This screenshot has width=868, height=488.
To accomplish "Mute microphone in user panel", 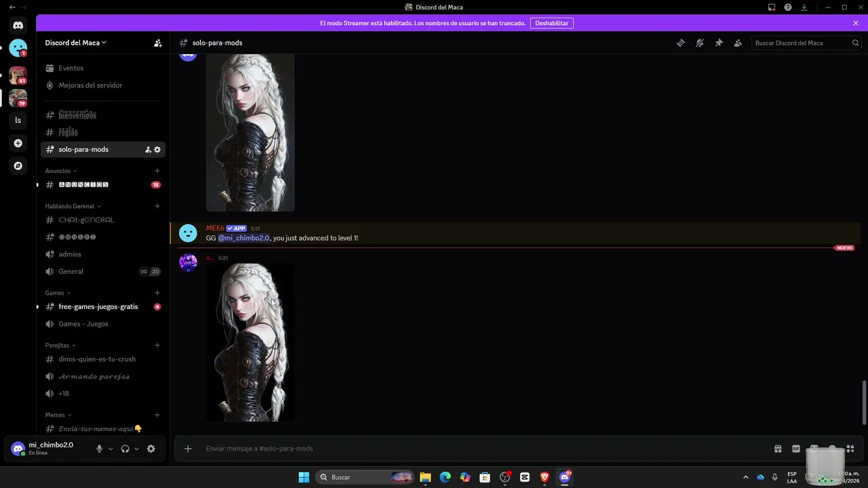I will 99,449.
